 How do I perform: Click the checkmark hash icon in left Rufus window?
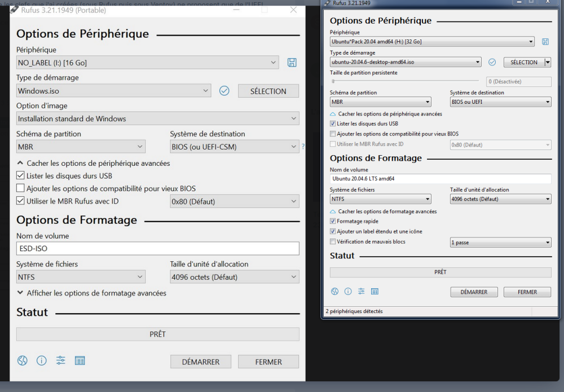pos(224,91)
